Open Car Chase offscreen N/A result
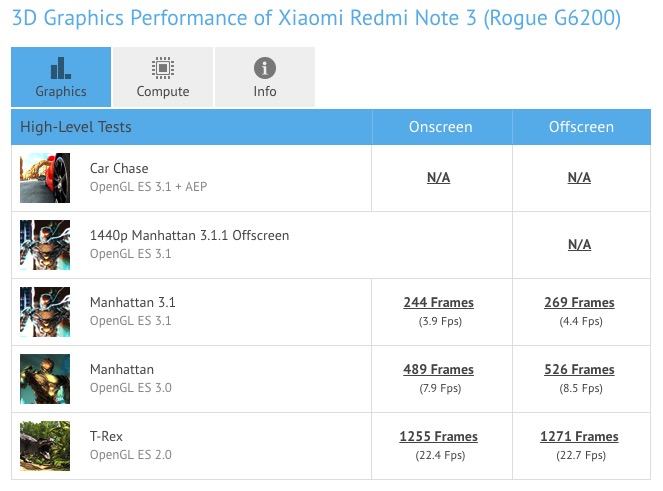The image size is (663, 491). pyautogui.click(x=579, y=178)
